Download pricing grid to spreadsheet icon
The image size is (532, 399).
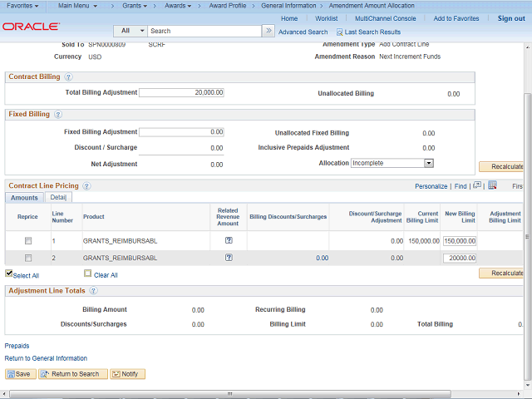point(492,185)
